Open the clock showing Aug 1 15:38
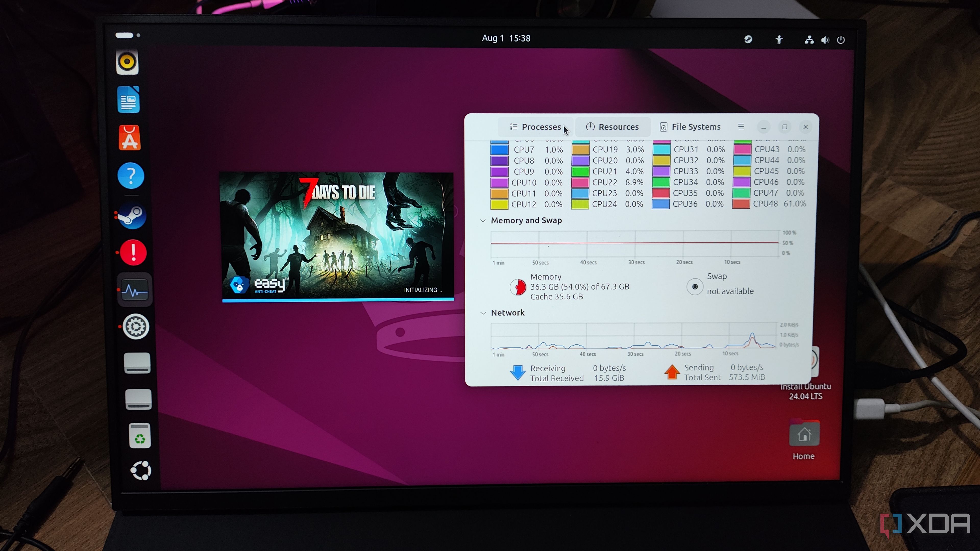 pyautogui.click(x=506, y=39)
